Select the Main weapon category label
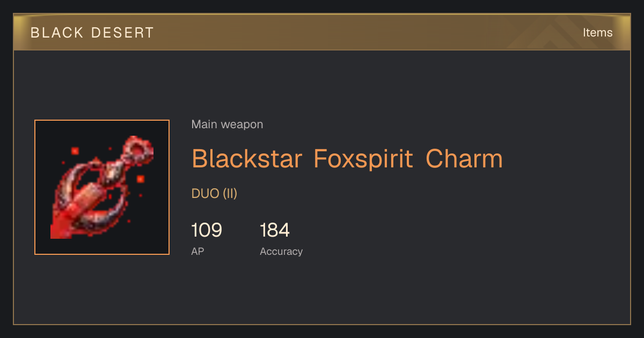This screenshot has height=338, width=644. click(x=227, y=124)
